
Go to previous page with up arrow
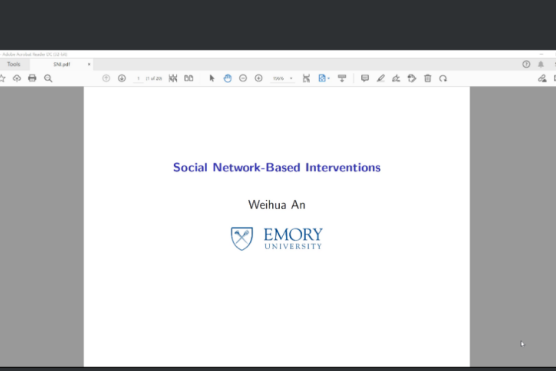pos(106,78)
